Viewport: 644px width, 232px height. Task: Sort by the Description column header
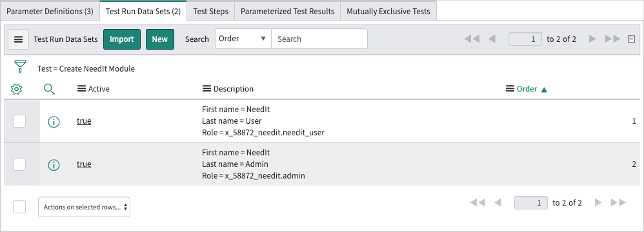[x=234, y=89]
